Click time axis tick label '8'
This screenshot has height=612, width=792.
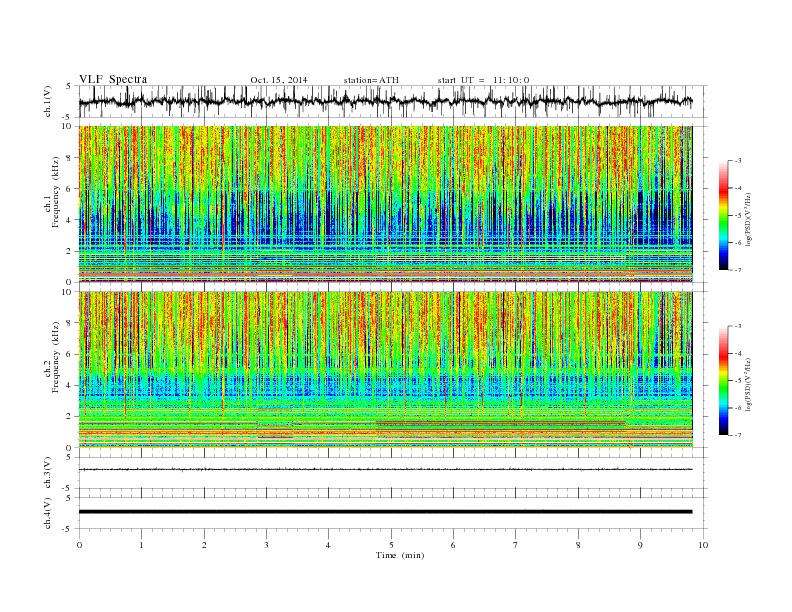click(x=578, y=545)
